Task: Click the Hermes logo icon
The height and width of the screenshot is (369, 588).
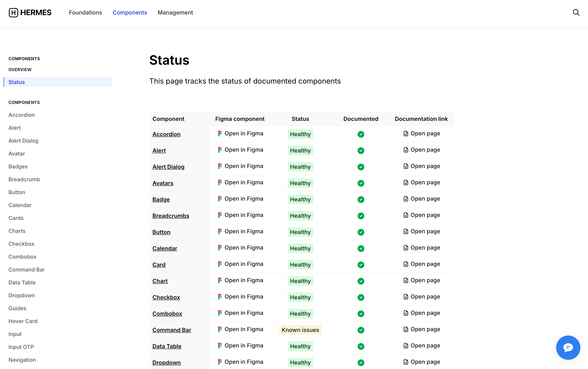Action: (x=14, y=12)
